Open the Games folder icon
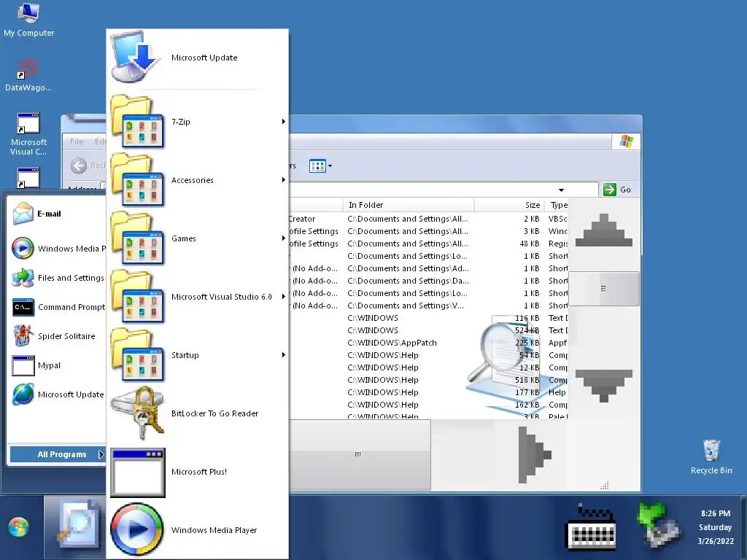Viewport: 747px width, 560px height. coord(138,238)
